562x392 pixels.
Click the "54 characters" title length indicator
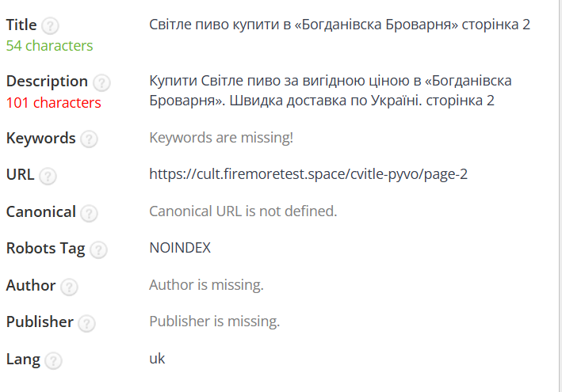(x=49, y=46)
